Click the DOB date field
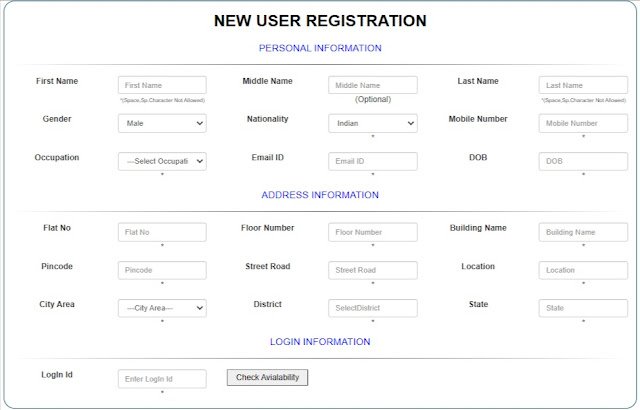Image resolution: width=640 pixels, height=410 pixels. 583,161
